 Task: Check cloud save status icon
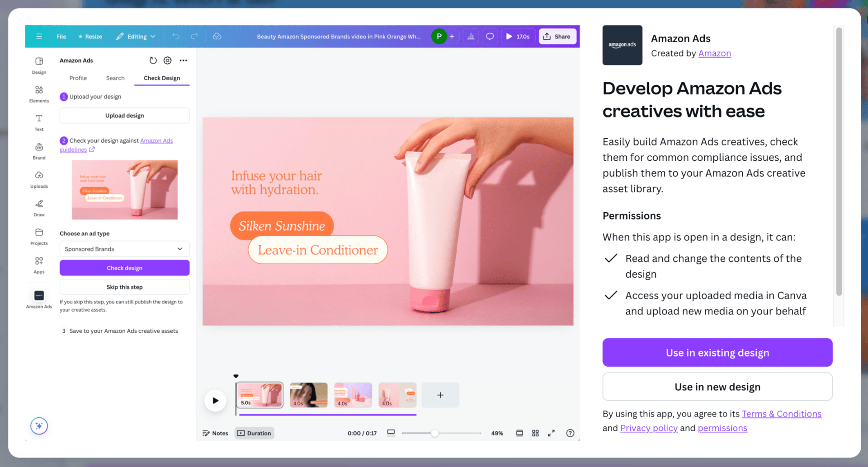[x=217, y=37]
